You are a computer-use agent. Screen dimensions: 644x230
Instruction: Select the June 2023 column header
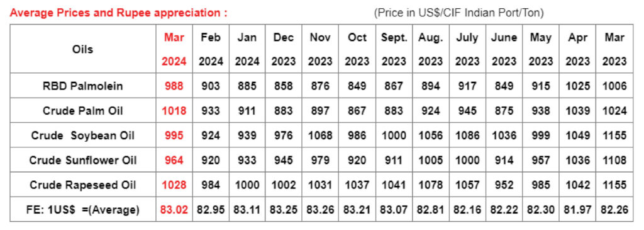pyautogui.click(x=504, y=49)
